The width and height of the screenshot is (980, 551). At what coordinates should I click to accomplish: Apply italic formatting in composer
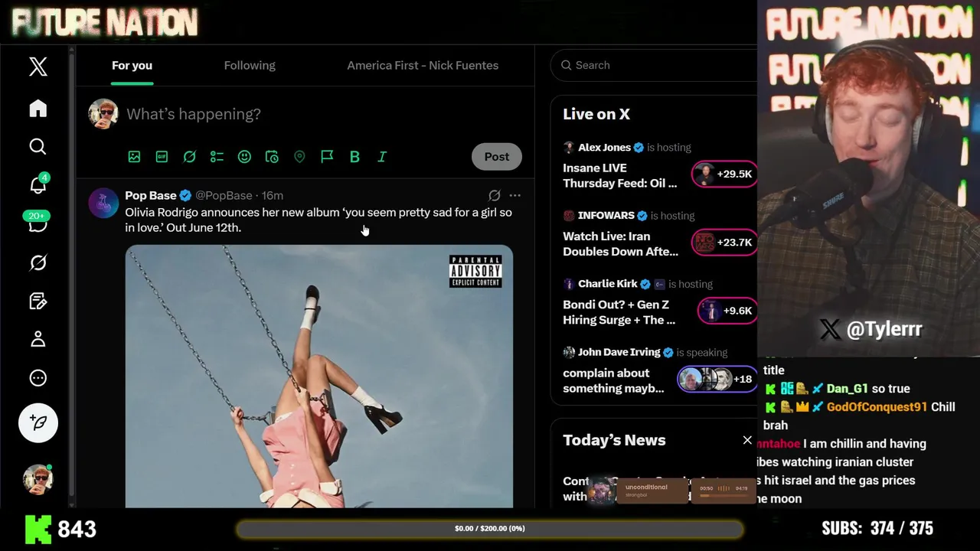pyautogui.click(x=382, y=156)
